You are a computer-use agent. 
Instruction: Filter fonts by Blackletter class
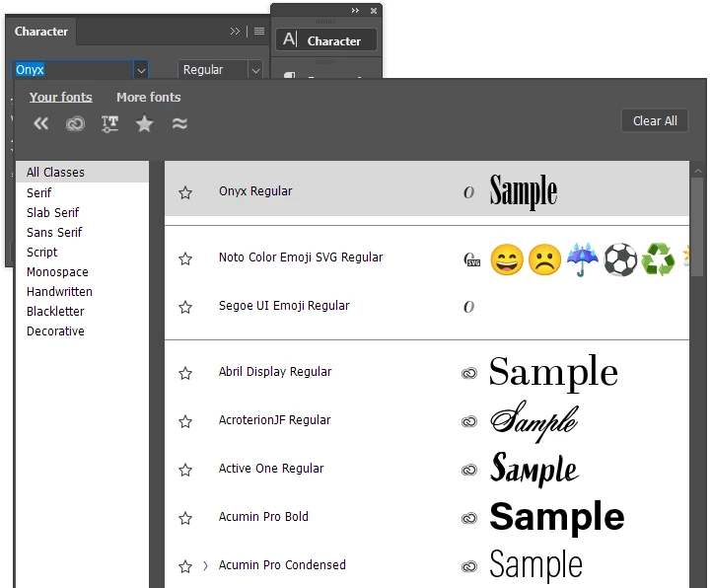point(55,311)
